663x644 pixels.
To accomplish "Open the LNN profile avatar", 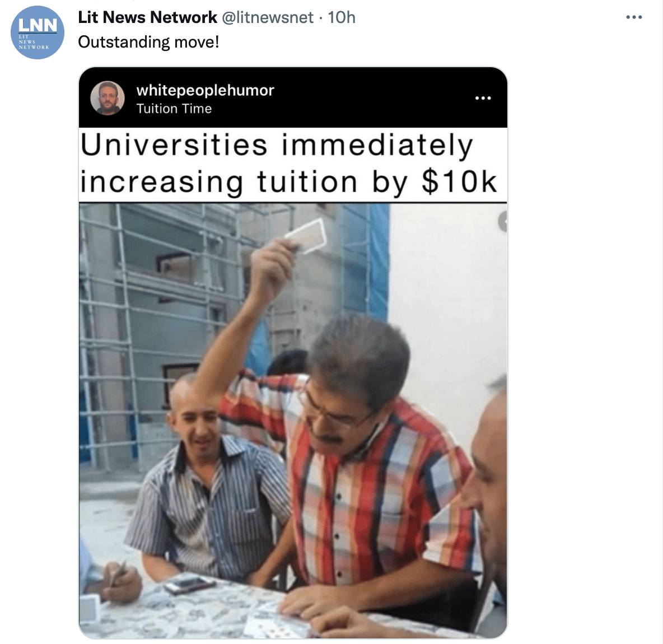I will (37, 32).
